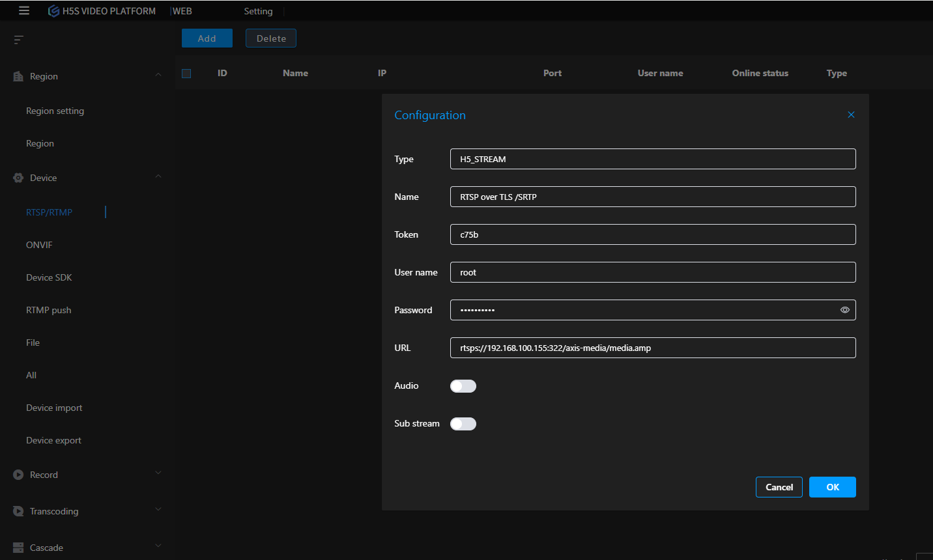Collapse the Region section chevron
Viewport: 933px width, 560px height.
point(158,75)
